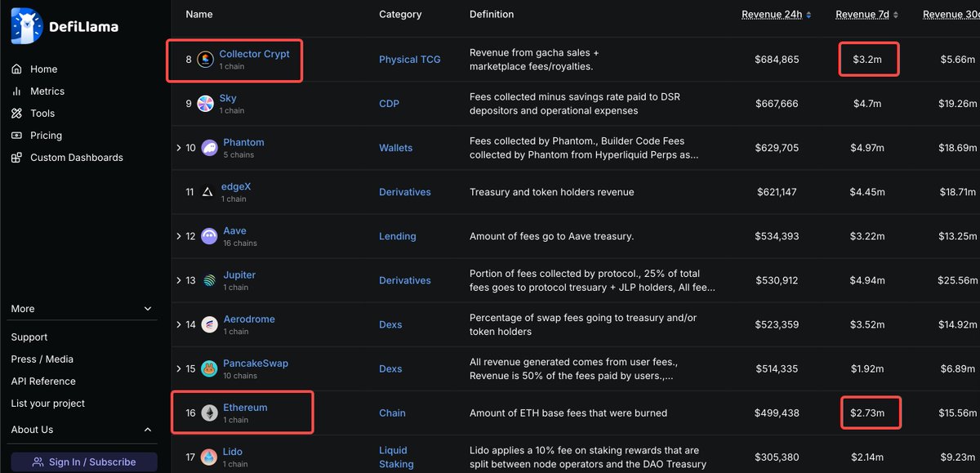
Task: Expand the Aerodrome row chains
Action: 179,324
